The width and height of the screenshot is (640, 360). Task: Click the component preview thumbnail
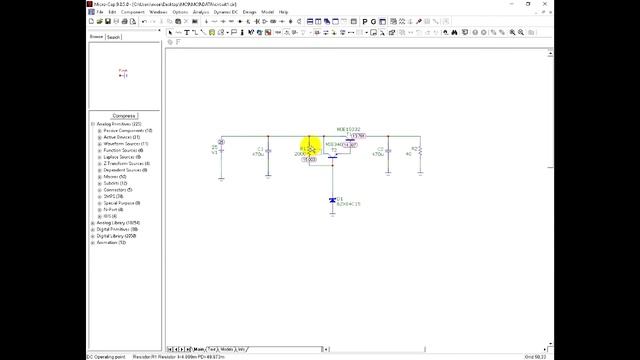tap(124, 76)
